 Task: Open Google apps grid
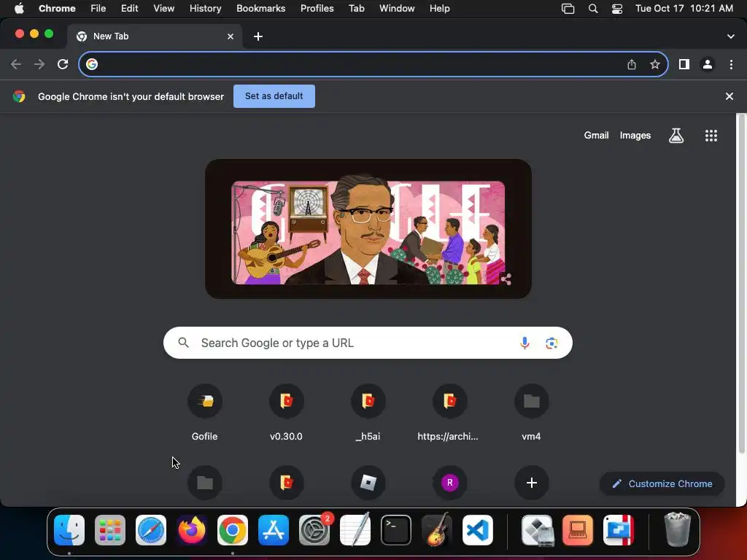tap(711, 136)
